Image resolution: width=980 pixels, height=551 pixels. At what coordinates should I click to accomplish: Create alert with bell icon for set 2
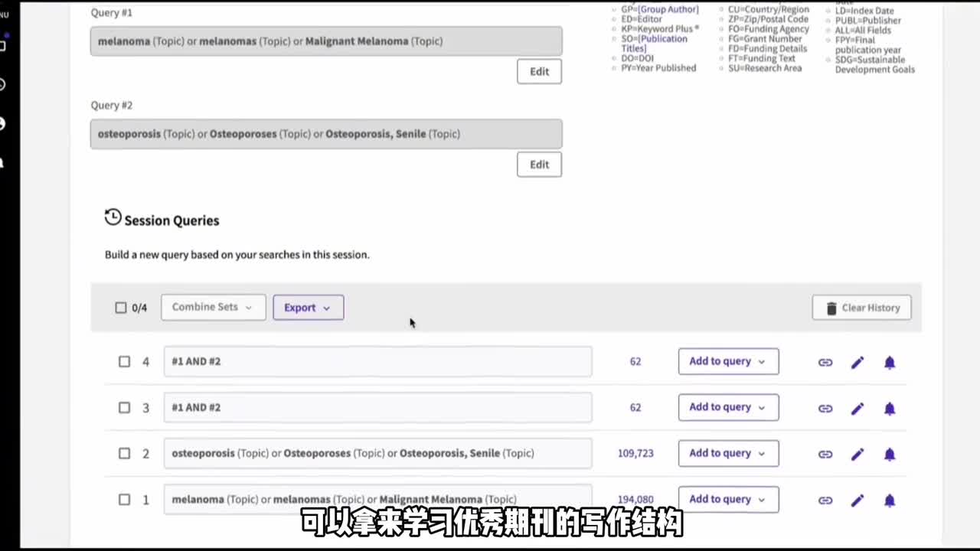(x=889, y=454)
